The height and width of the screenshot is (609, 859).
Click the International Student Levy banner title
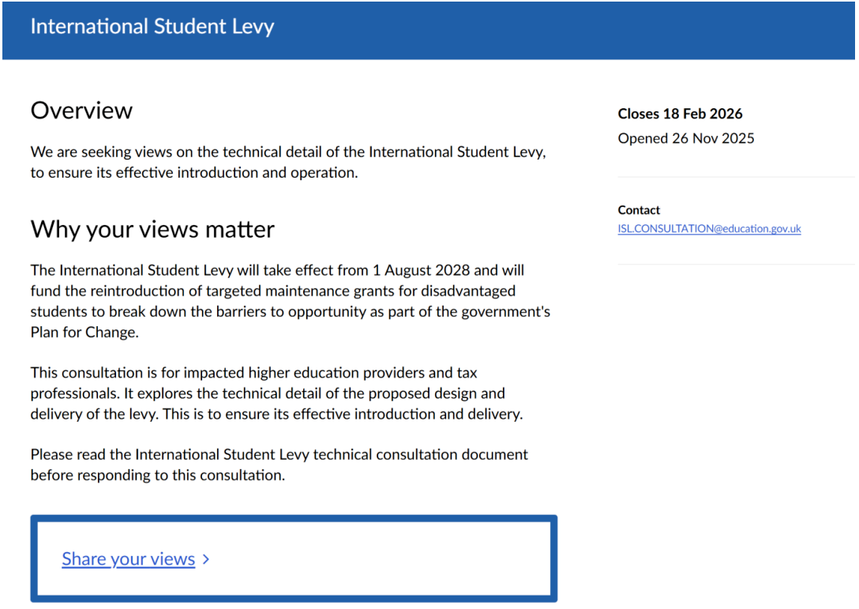152,26
